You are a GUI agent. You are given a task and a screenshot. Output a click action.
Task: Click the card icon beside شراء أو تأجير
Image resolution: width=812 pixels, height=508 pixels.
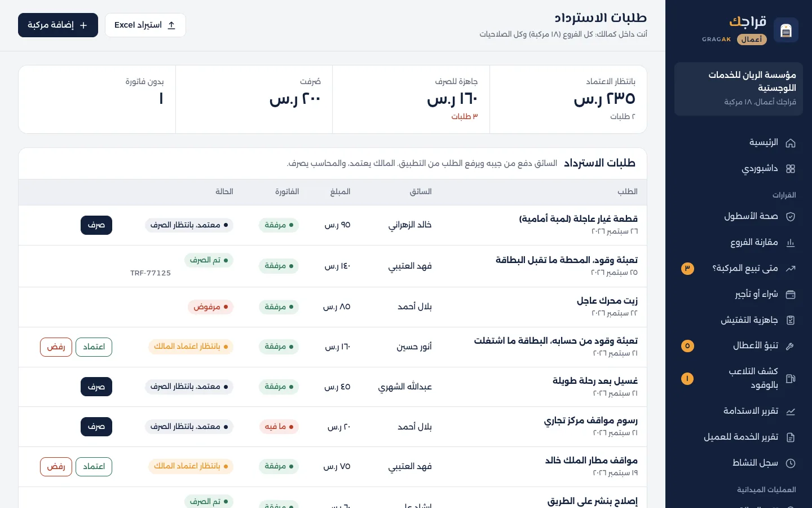791,295
